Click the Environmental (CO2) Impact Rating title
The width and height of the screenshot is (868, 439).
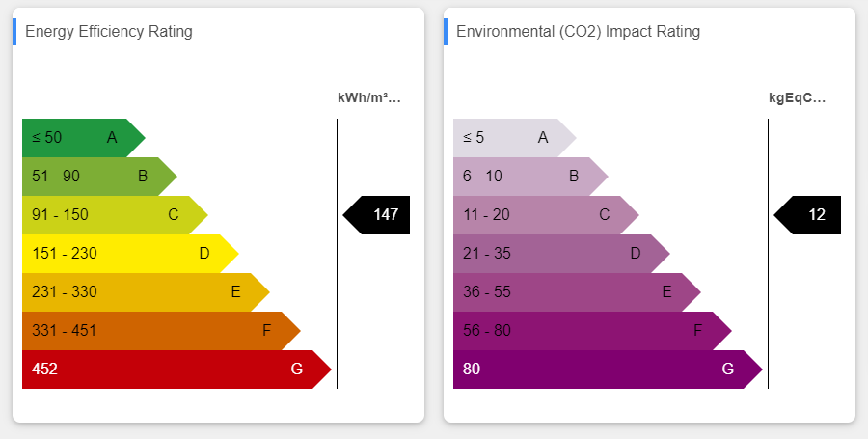coord(579,32)
